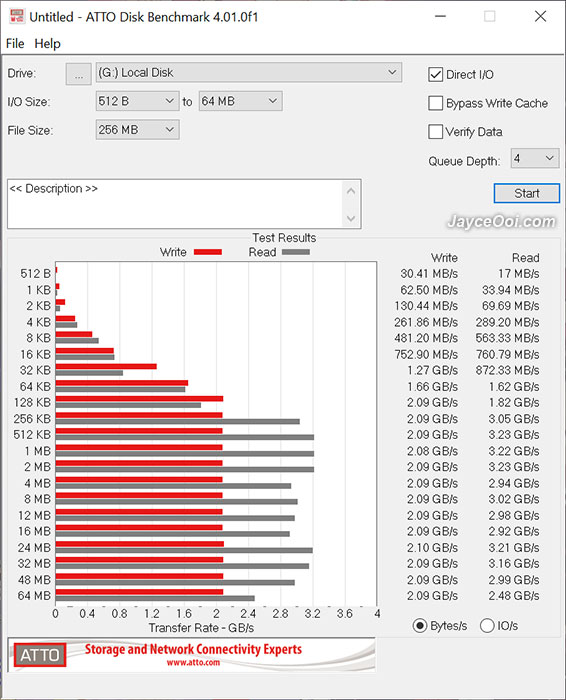Open the 256 MB File Size dropdown
Image resolution: width=566 pixels, height=700 pixels.
pyautogui.click(x=137, y=130)
